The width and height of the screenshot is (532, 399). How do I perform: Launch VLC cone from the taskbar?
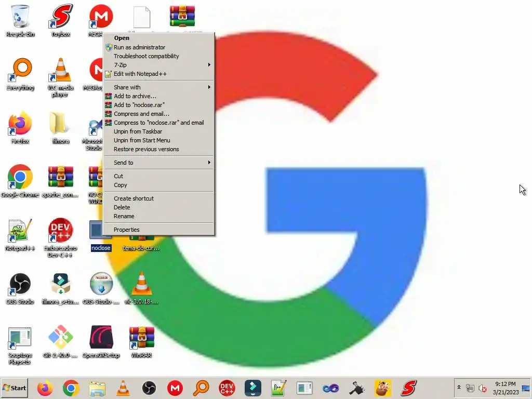click(123, 388)
